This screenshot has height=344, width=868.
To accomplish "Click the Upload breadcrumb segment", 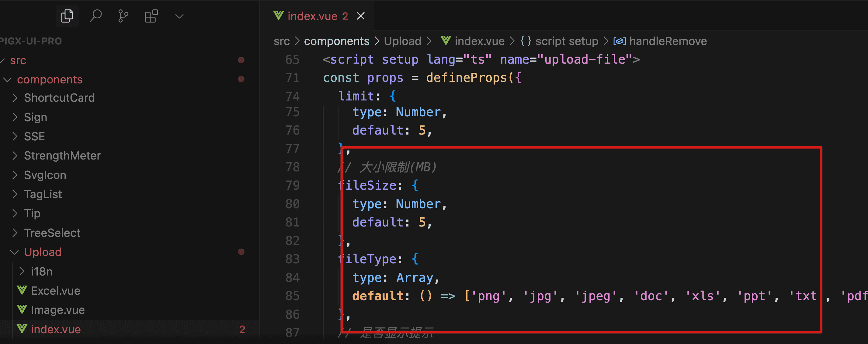I will 402,41.
